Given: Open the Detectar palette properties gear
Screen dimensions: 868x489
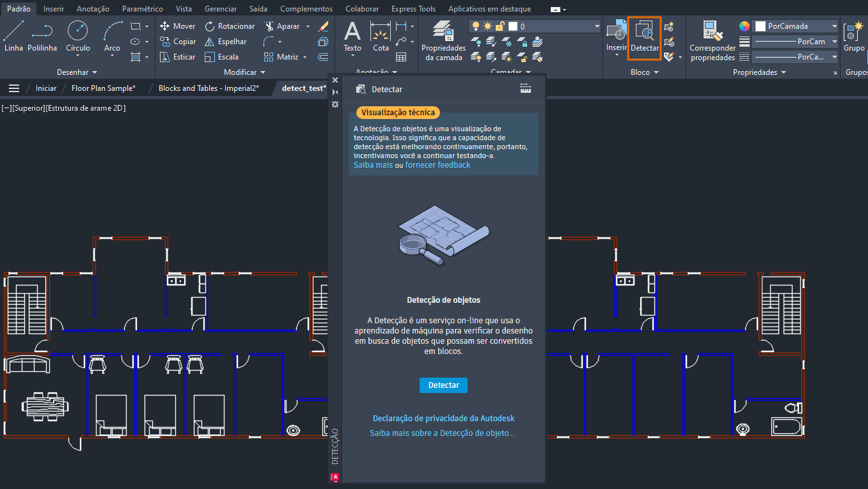Looking at the screenshot, I should click(x=335, y=104).
